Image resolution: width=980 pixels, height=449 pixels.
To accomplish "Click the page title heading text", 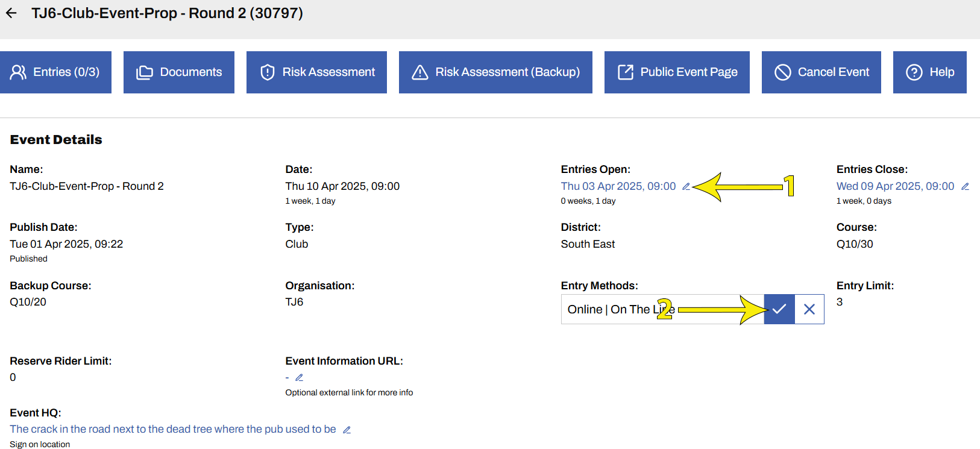I will (x=167, y=13).
